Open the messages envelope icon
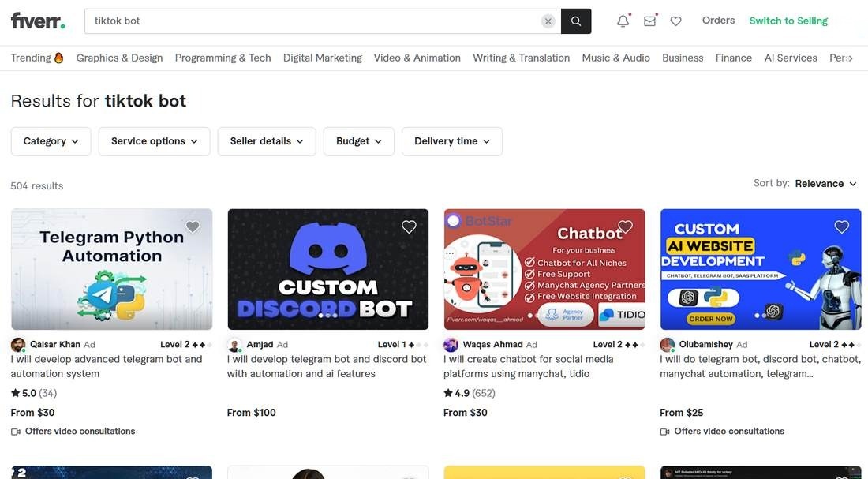 click(650, 21)
